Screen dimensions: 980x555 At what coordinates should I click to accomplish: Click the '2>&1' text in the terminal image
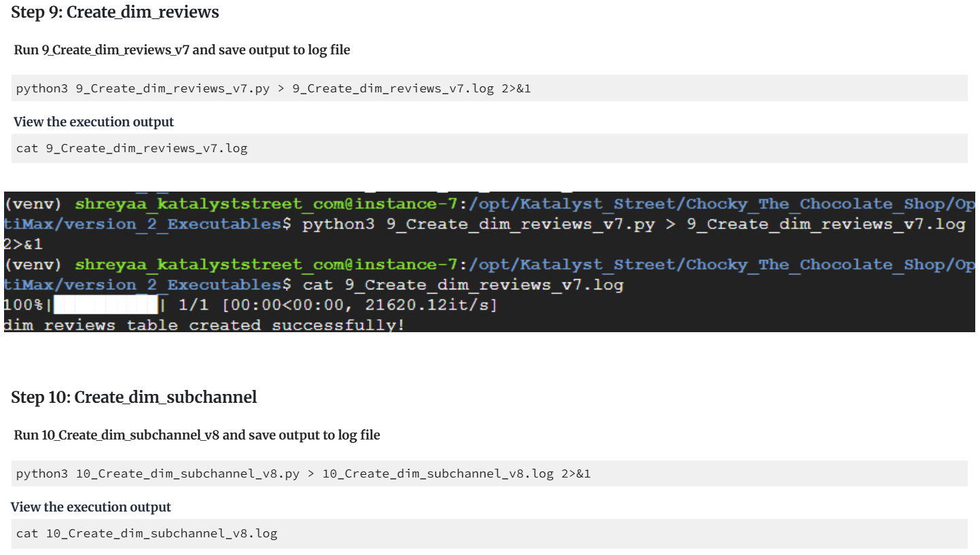click(x=23, y=244)
